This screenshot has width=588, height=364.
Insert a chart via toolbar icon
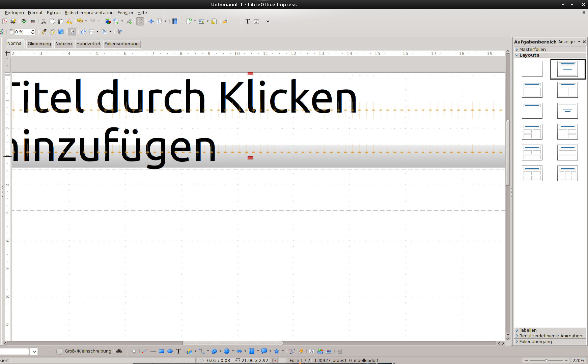[x=108, y=21]
